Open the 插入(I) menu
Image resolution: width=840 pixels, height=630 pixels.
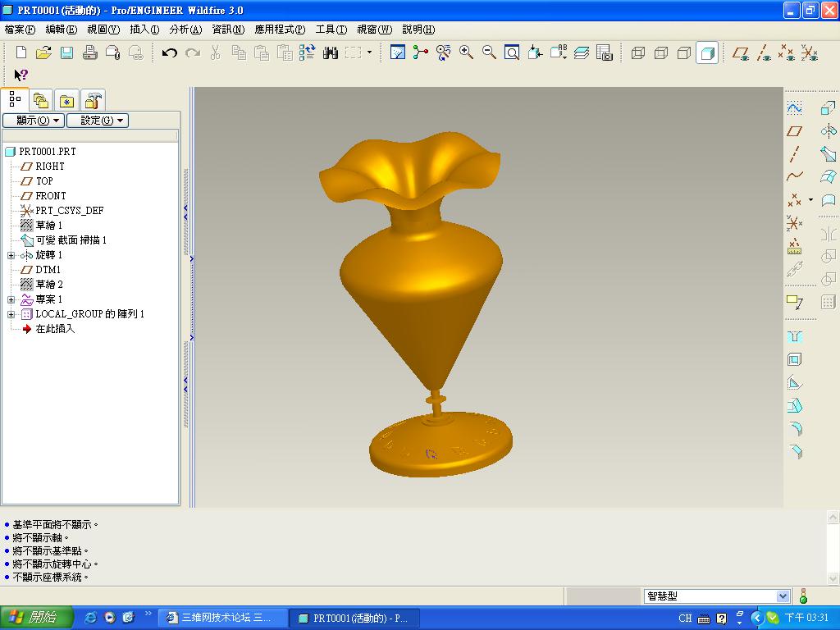point(144,30)
